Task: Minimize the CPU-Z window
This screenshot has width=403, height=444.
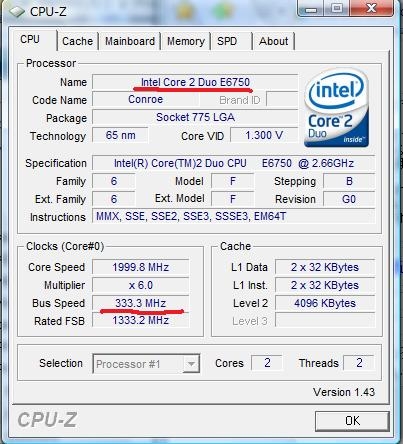Action: (x=311, y=8)
